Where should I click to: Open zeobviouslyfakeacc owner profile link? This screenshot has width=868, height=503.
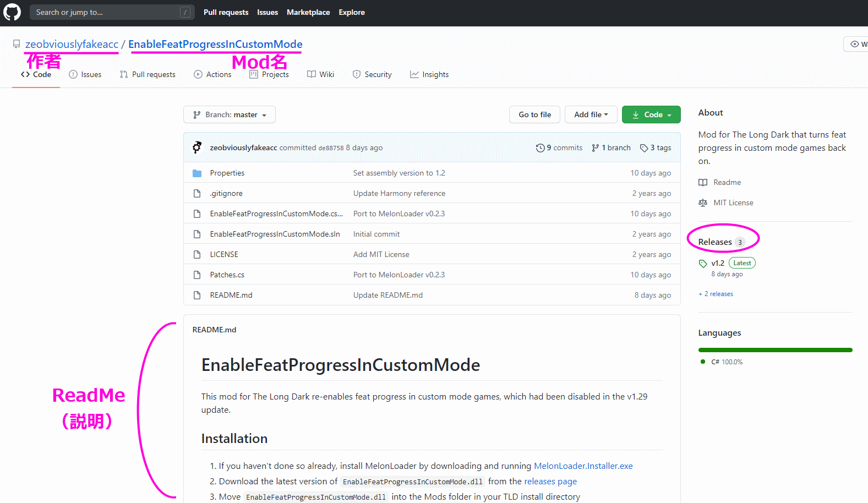click(x=72, y=44)
